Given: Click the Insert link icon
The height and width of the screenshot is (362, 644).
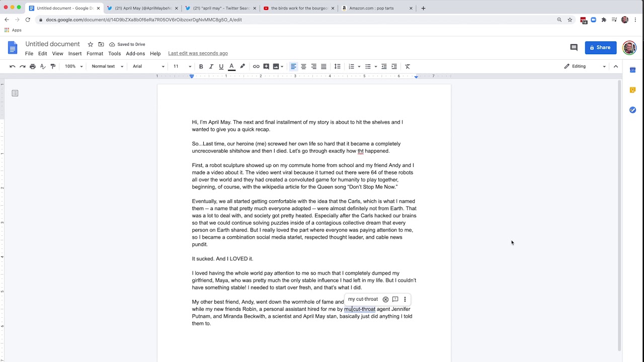Looking at the screenshot, I should (x=256, y=66).
